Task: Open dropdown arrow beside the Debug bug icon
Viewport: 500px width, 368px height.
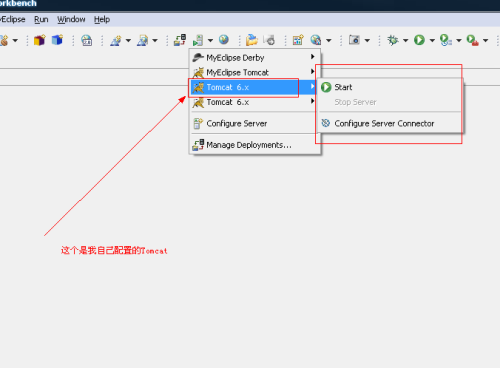Action: tap(405, 41)
